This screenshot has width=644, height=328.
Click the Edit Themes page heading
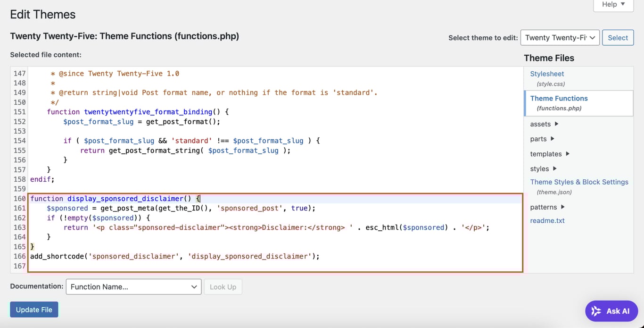pos(42,15)
